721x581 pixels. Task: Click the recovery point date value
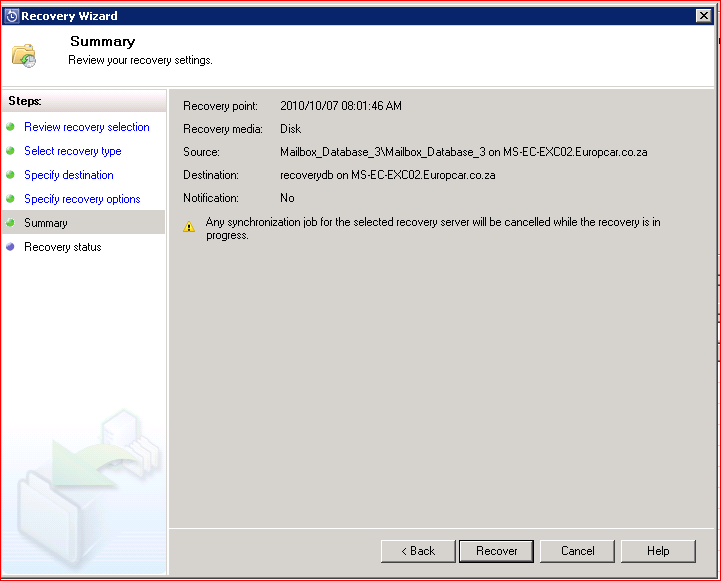click(x=341, y=106)
